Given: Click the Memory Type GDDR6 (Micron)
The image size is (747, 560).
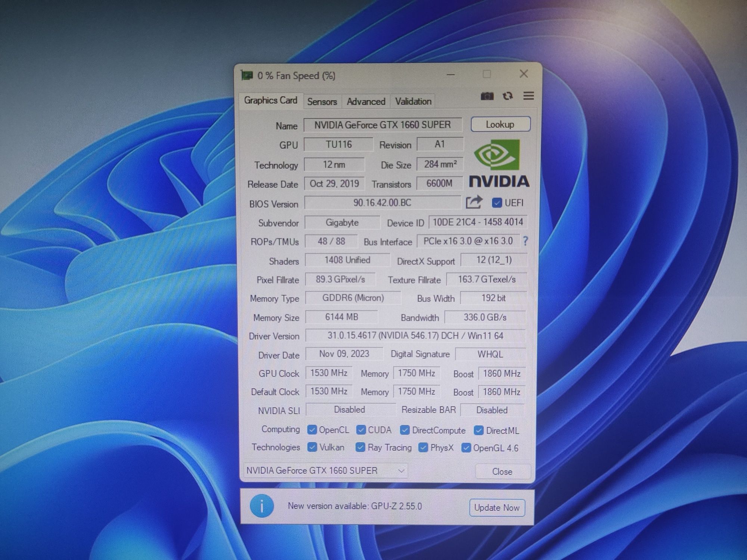Looking at the screenshot, I should 353,298.
